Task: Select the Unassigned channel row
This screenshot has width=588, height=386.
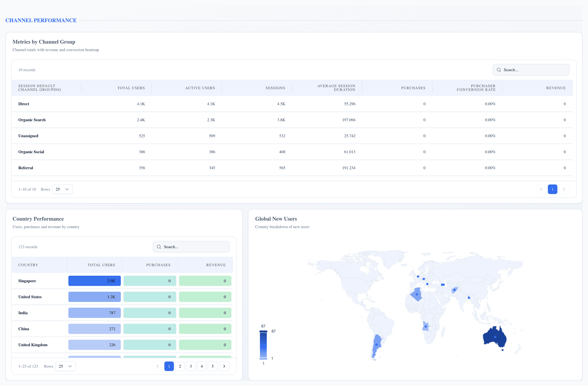Action: (x=292, y=136)
